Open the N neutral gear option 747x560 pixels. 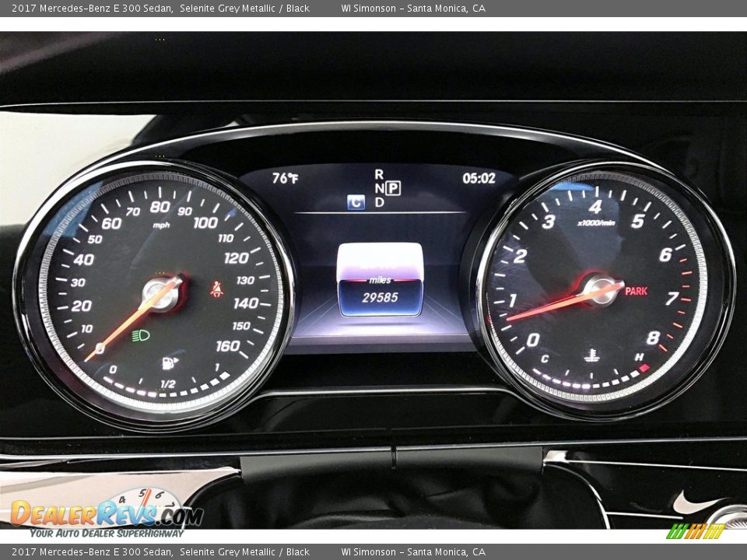[381, 189]
